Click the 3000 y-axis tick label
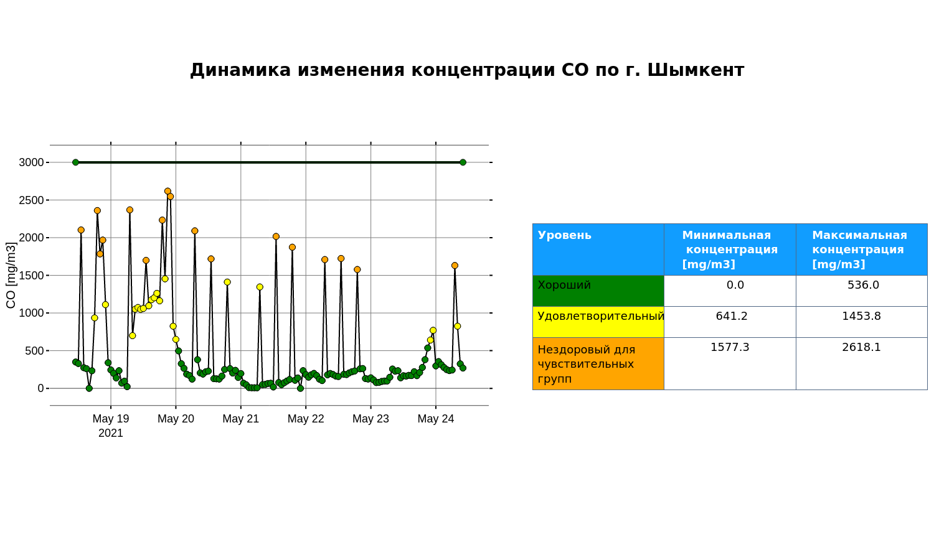The image size is (934, 560). [x=31, y=162]
